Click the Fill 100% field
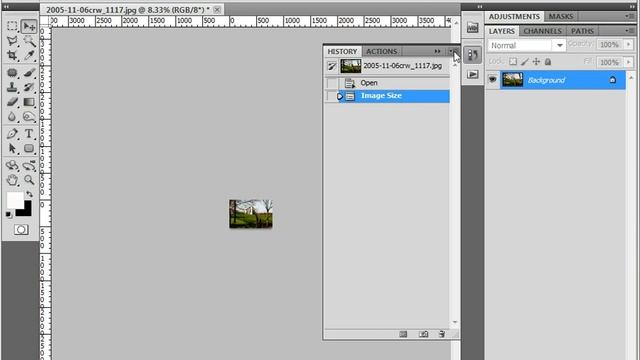Image resolution: width=640 pixels, height=360 pixels. point(609,62)
